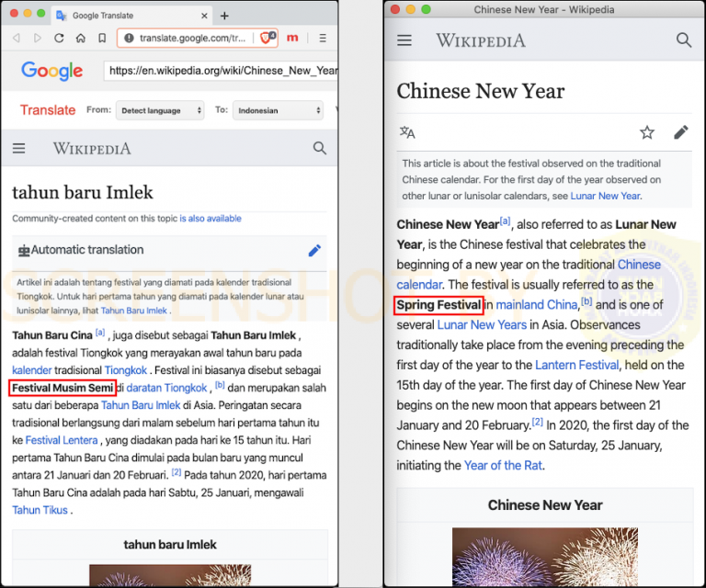Click green zoom button of browser window
Viewport: 706px width, 588px height.
(41, 13)
